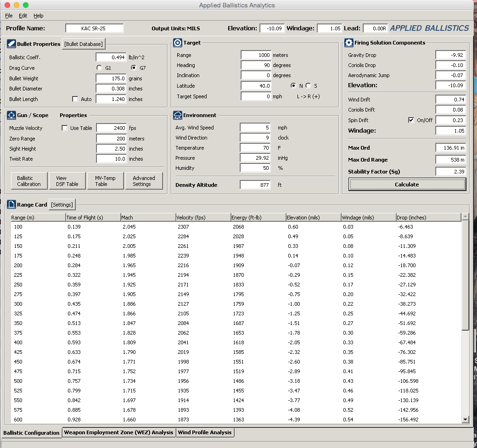The image size is (477, 448).
Task: Toggle the Spin Drift On/Off checkbox
Action: 411,120
